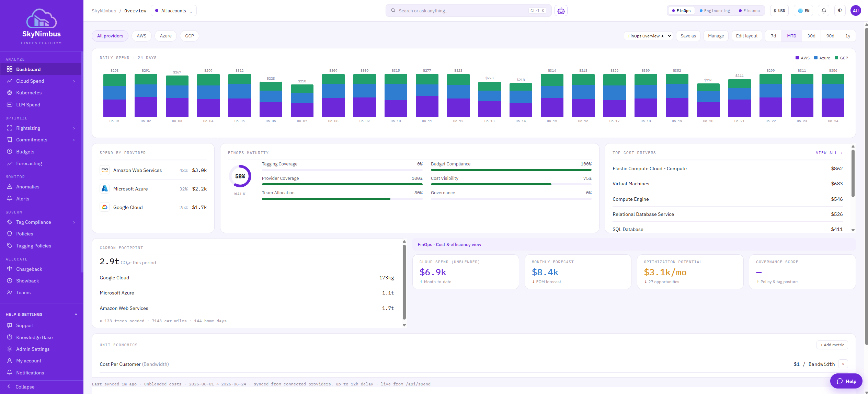Click My account person icon
The height and width of the screenshot is (394, 868).
click(x=10, y=361)
